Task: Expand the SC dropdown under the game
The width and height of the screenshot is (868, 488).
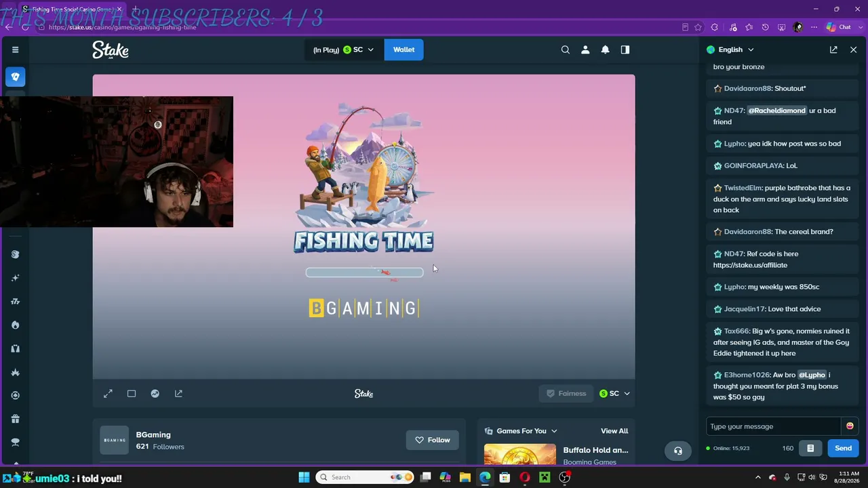Action: pos(614,393)
